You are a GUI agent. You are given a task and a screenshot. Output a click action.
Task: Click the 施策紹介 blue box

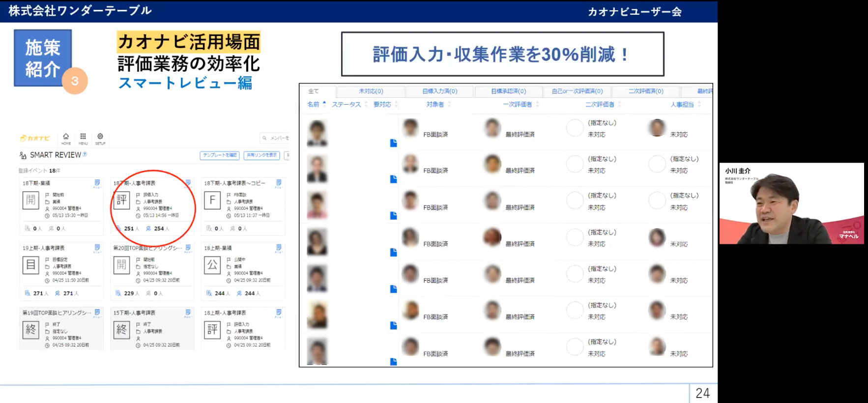click(43, 58)
